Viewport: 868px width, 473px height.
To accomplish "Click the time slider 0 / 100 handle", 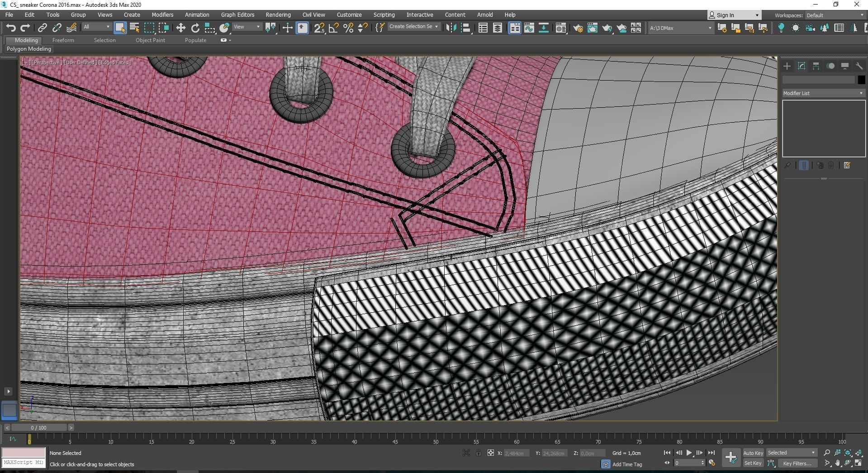I will point(38,427).
